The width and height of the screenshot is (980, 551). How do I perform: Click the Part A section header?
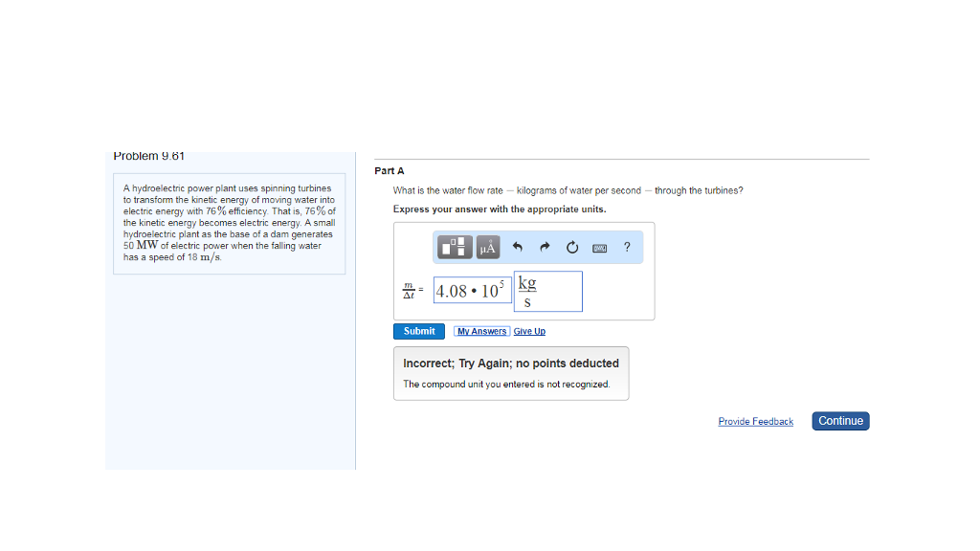(389, 170)
